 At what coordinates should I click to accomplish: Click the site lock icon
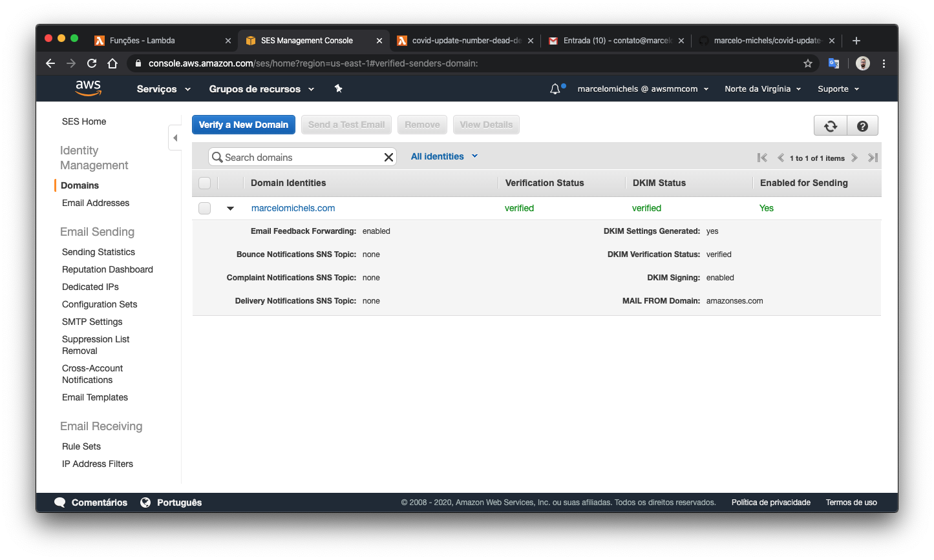(138, 63)
